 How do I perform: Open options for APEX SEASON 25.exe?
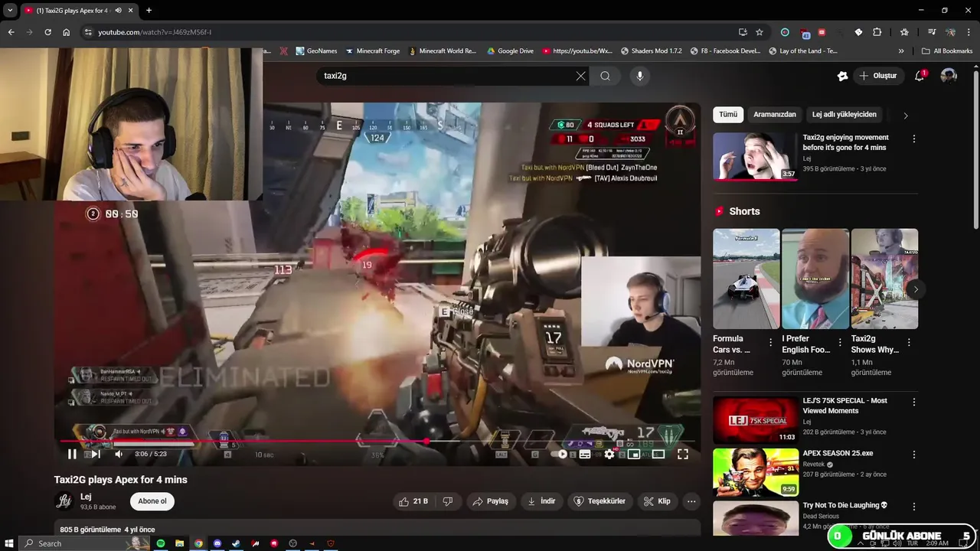point(913,454)
